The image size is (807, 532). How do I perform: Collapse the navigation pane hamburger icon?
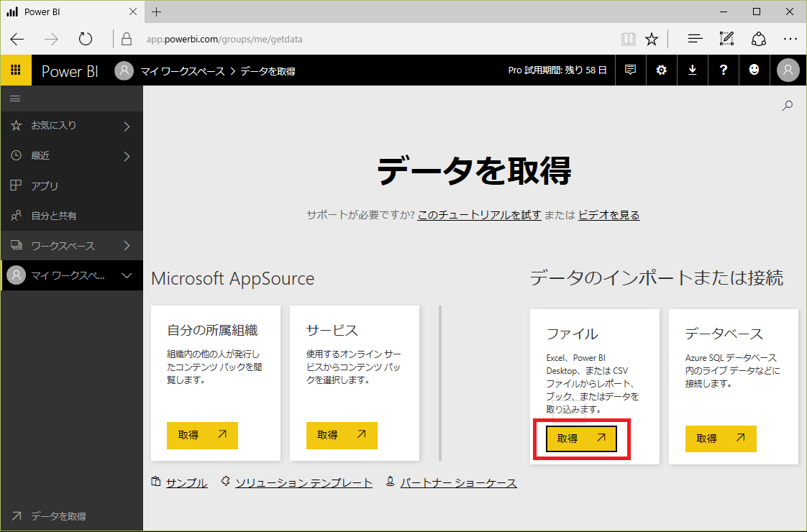pyautogui.click(x=15, y=98)
